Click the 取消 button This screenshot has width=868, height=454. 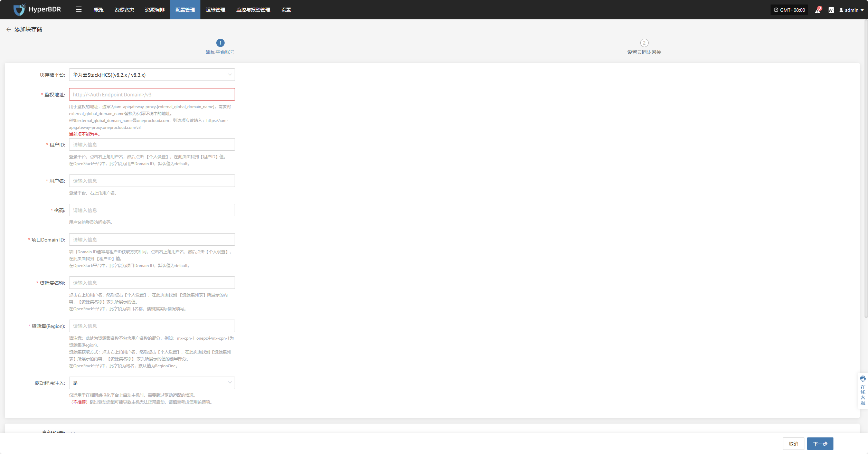793,444
